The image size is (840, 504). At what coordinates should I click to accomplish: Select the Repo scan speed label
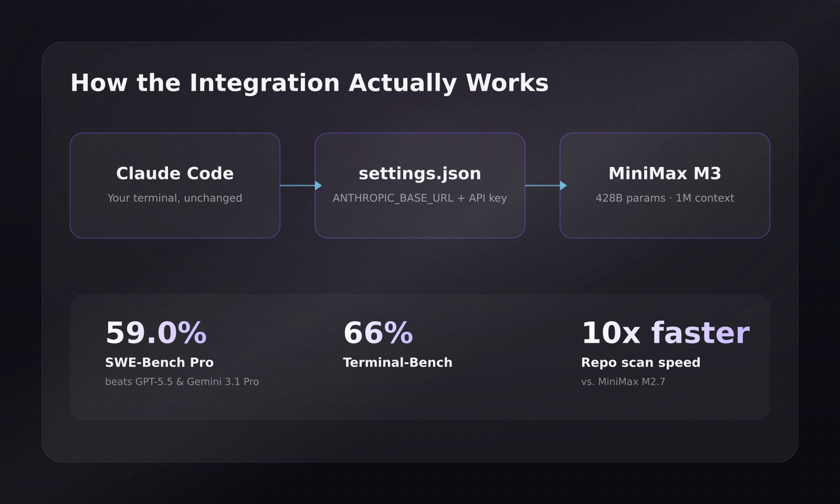coord(640,362)
